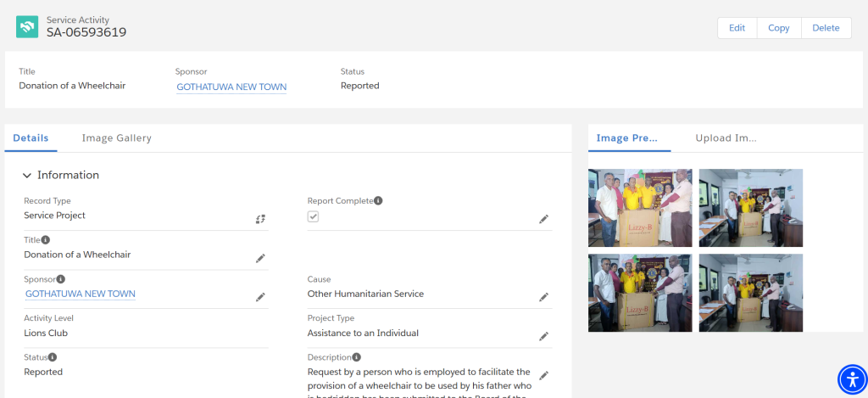Open the top-right preview photo

coord(751,208)
